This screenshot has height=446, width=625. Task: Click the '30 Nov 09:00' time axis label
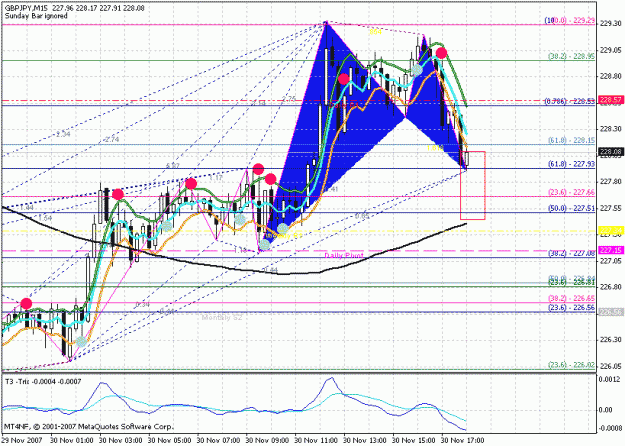pyautogui.click(x=267, y=440)
